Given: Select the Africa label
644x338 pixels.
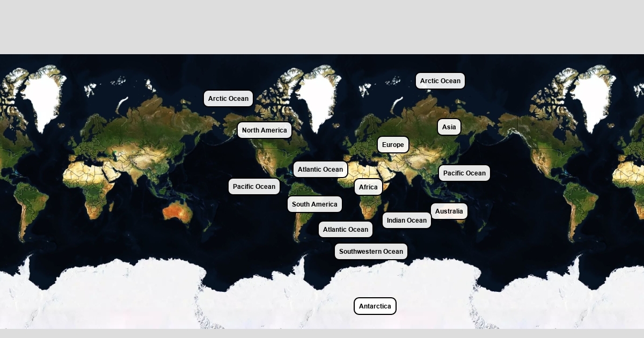Looking at the screenshot, I should pyautogui.click(x=368, y=187).
